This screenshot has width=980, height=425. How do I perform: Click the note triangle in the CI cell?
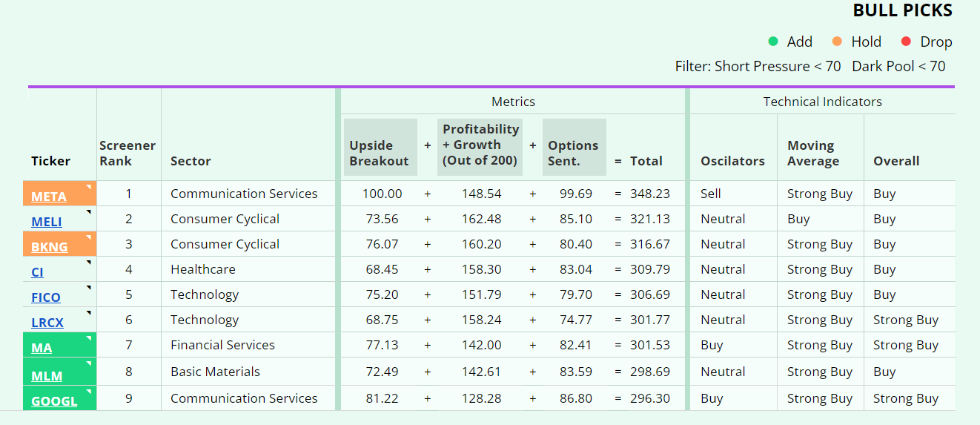(x=90, y=263)
